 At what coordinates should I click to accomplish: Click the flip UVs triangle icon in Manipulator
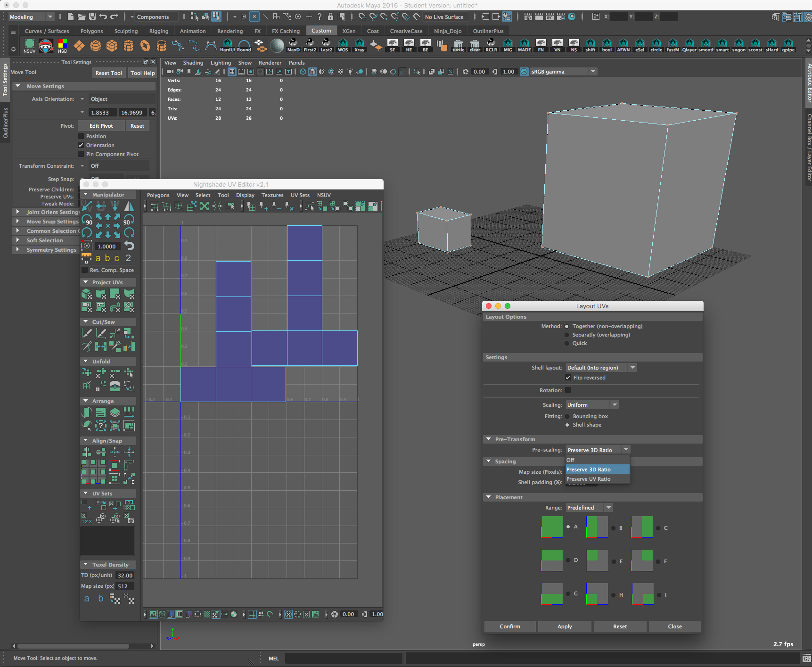(x=129, y=206)
